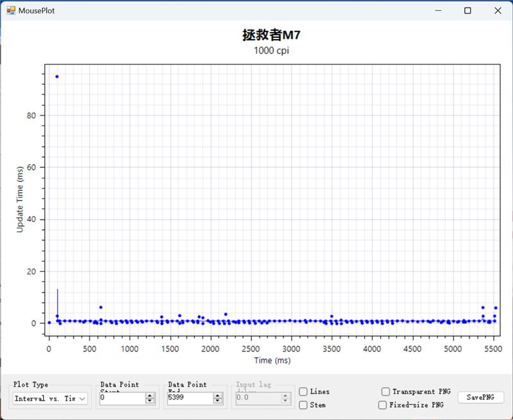The image size is (513, 420).
Task: Increase Data Point End with up arrow
Action: click(x=218, y=396)
